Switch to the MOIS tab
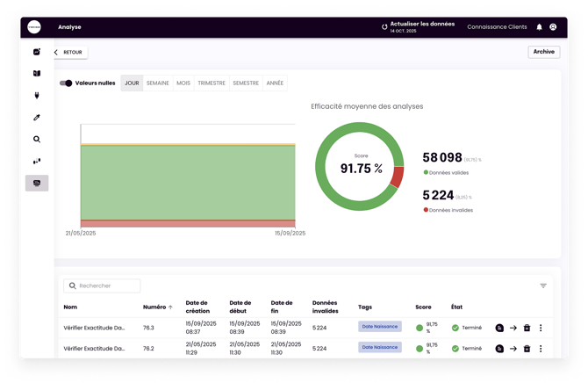This screenshot has height=383, width=588. click(x=183, y=83)
